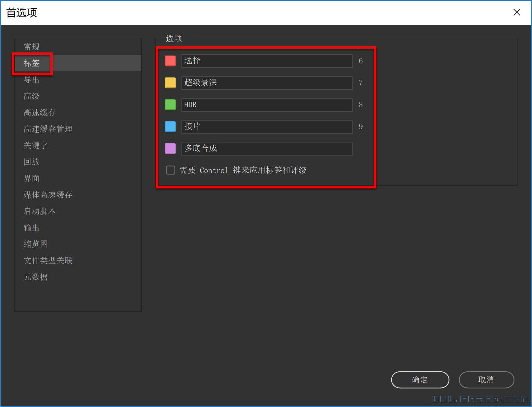Open the 回放 preferences page
The height and width of the screenshot is (407, 532).
(31, 162)
